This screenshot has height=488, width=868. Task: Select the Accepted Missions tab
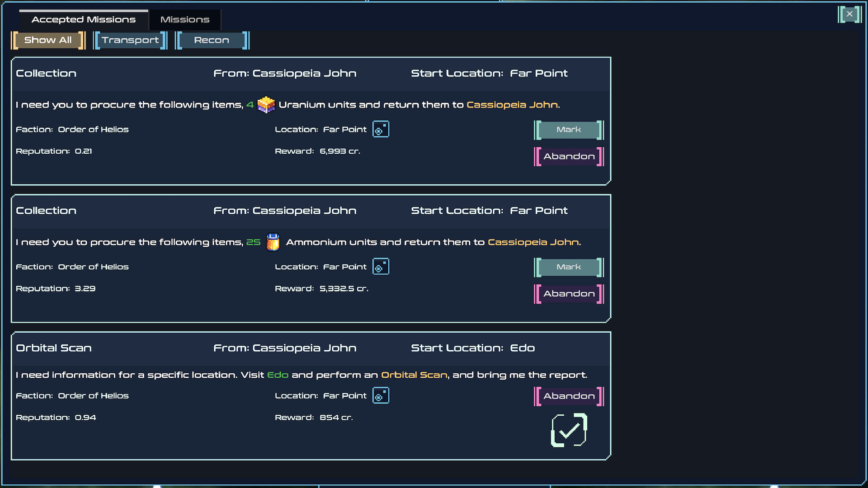83,19
